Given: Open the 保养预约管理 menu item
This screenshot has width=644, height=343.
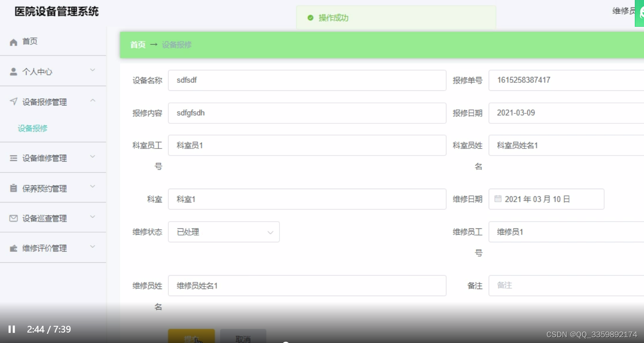Looking at the screenshot, I should [x=53, y=188].
